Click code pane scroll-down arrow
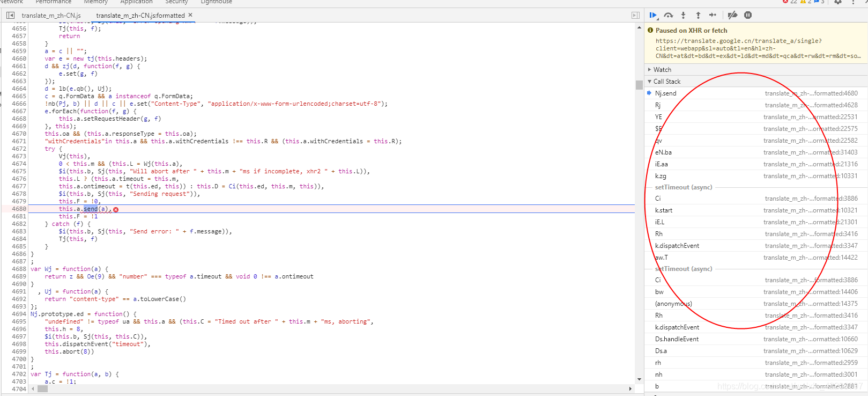This screenshot has width=868, height=396. click(x=639, y=379)
